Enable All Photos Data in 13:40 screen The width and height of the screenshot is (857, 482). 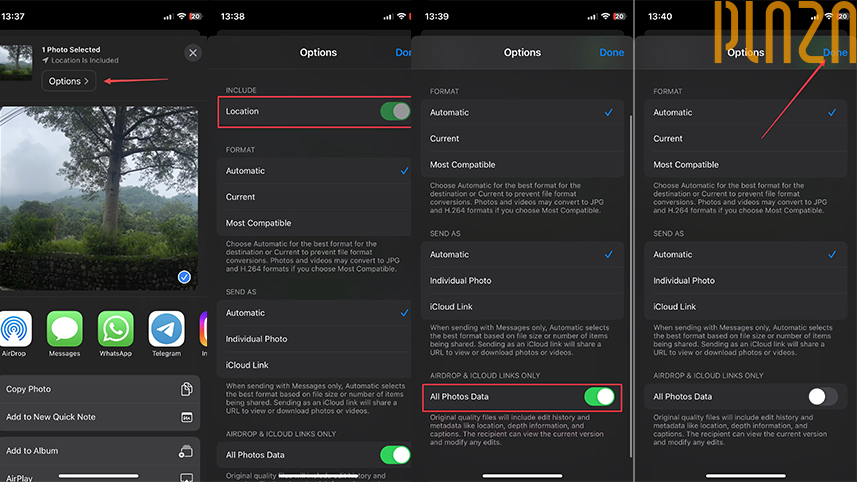pos(823,397)
